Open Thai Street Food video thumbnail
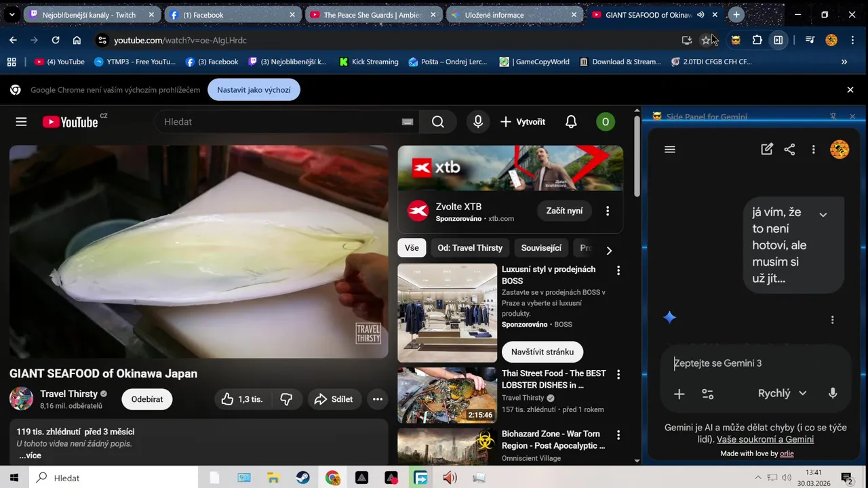 447,395
